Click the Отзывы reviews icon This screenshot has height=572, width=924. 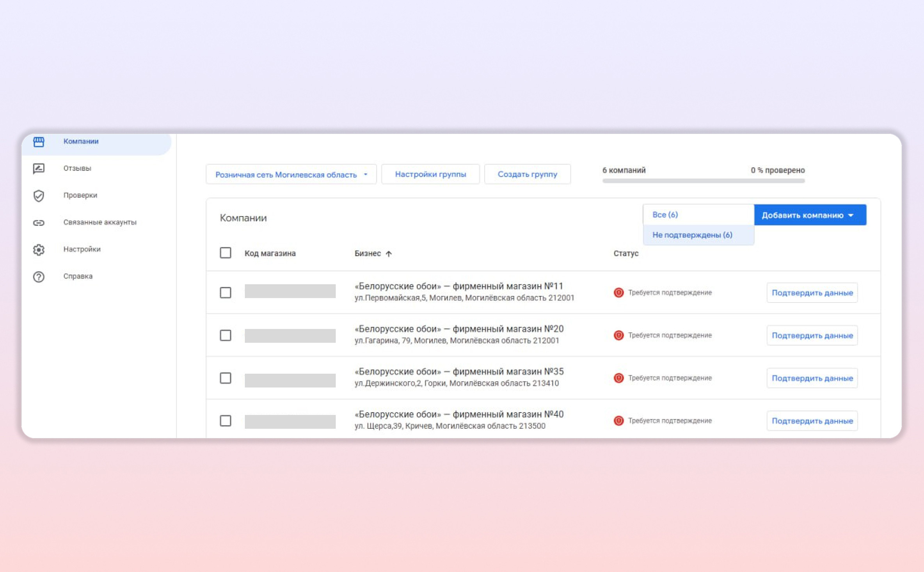[39, 169]
